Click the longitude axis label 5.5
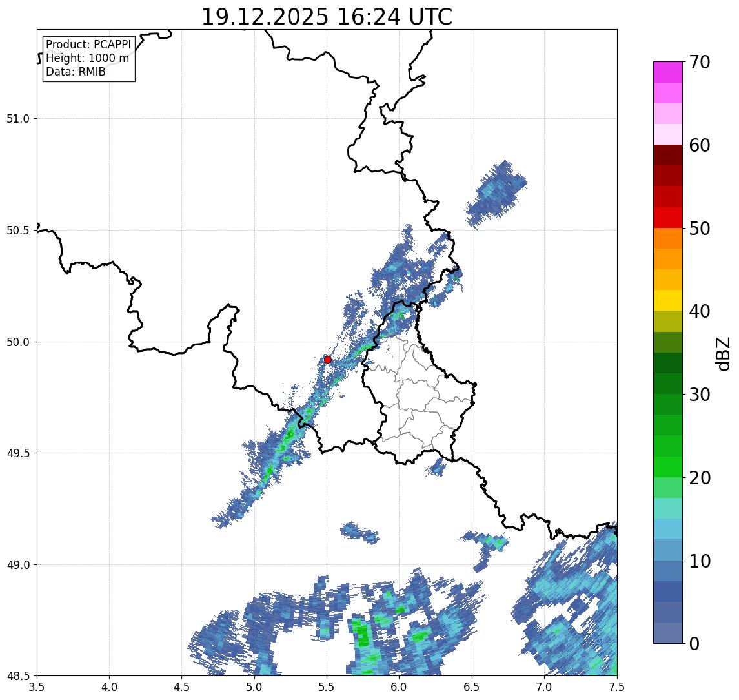The height and width of the screenshot is (700, 739). click(x=327, y=687)
